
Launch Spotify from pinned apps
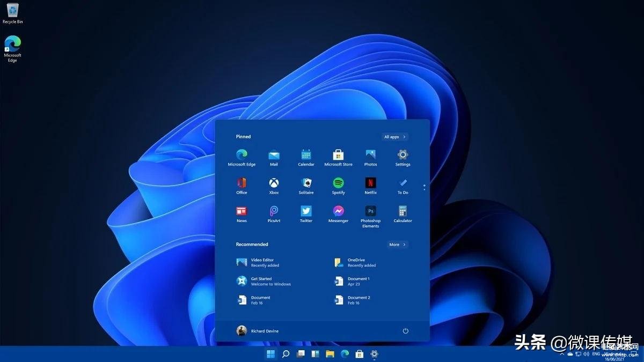pyautogui.click(x=338, y=186)
